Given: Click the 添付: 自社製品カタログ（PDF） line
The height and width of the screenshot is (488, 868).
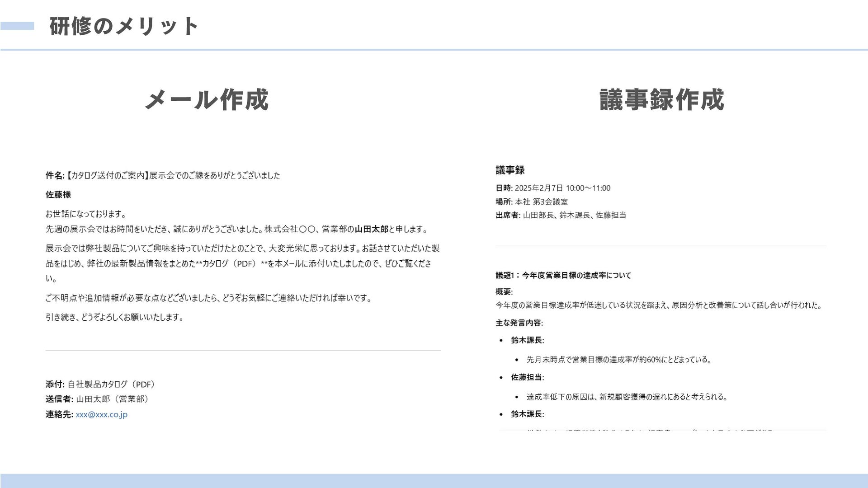Looking at the screenshot, I should pos(101,385).
